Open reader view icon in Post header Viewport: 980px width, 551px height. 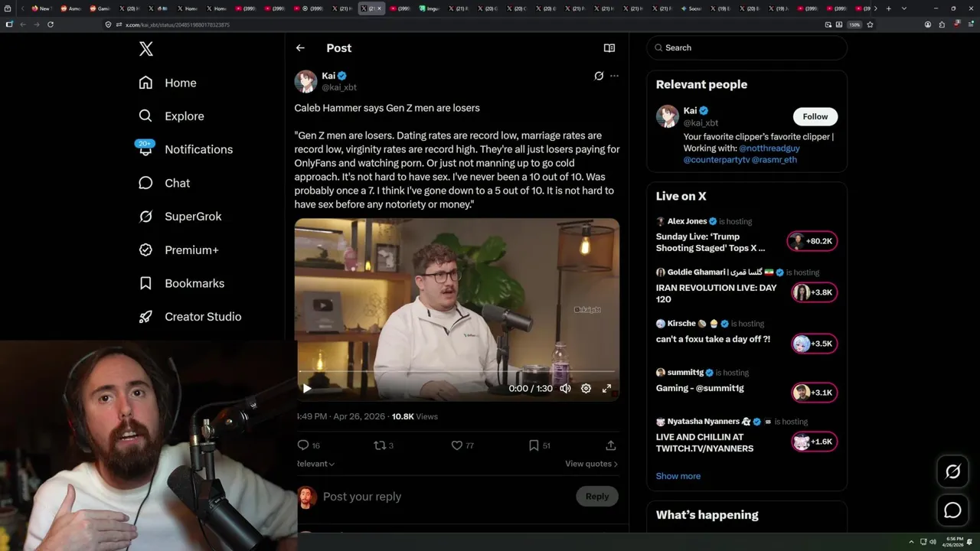coord(609,47)
